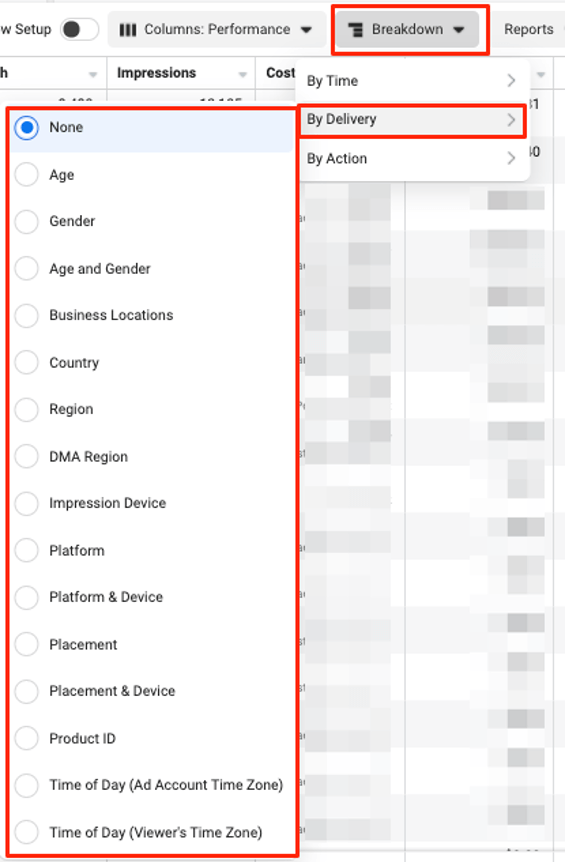Open the Reports button

click(x=528, y=30)
